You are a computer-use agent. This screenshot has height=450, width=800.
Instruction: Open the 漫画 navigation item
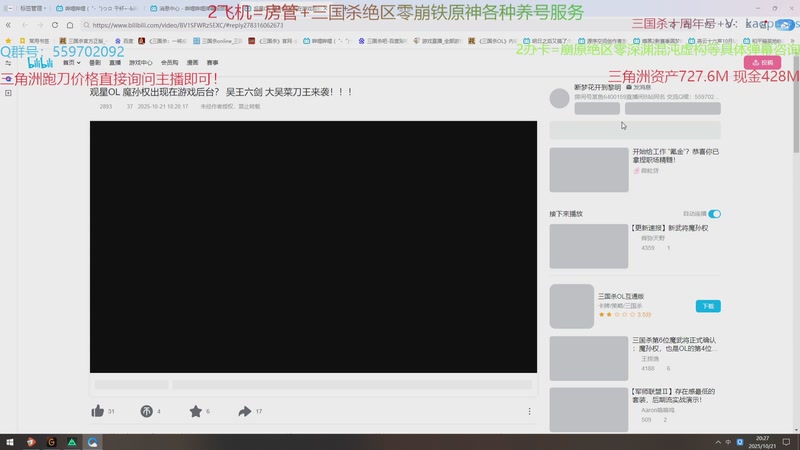(192, 63)
